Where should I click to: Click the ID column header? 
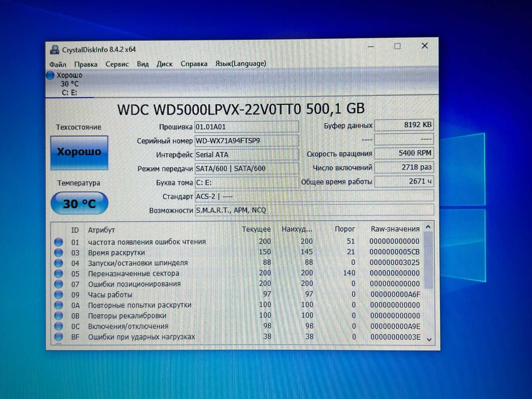(x=75, y=230)
